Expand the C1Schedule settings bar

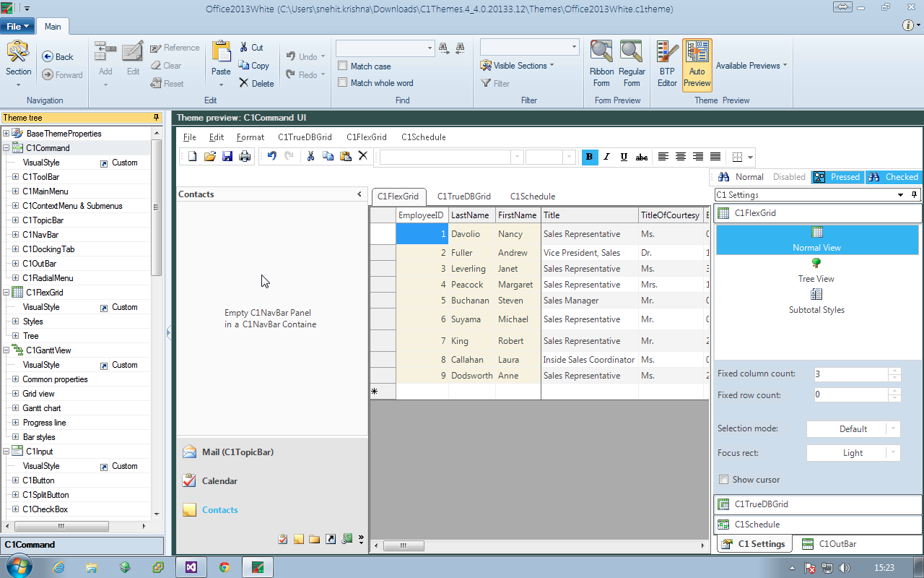tap(818, 525)
